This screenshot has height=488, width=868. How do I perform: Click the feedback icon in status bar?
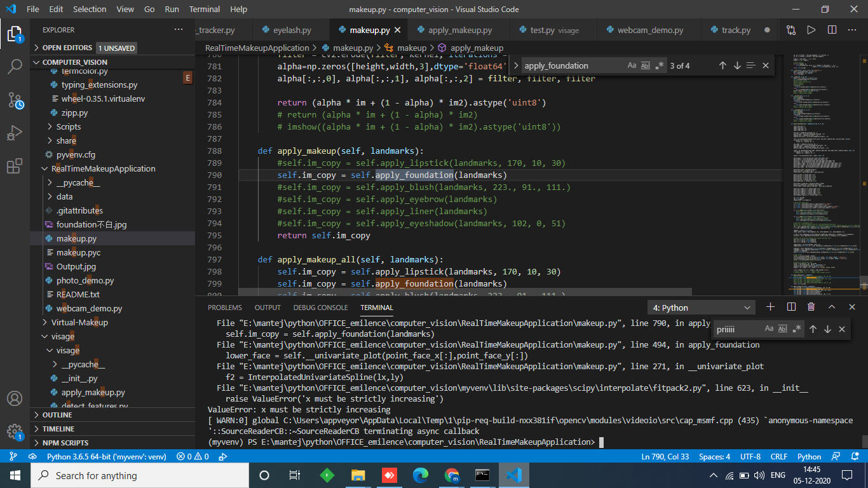pos(837,456)
